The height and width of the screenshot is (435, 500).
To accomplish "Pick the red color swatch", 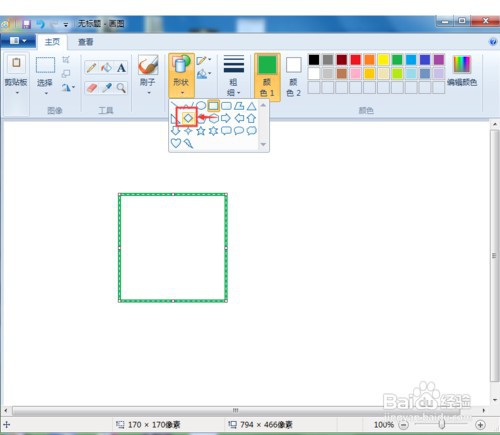I will point(355,60).
